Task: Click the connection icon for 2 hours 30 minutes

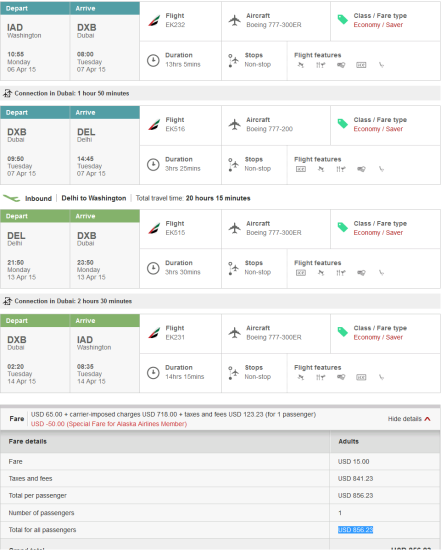Action: (x=7, y=301)
